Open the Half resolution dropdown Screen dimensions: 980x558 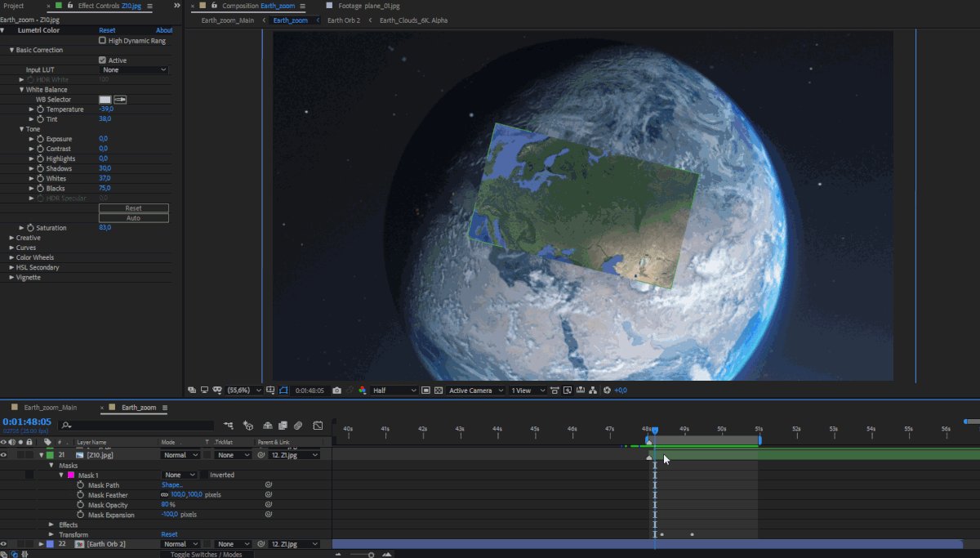[394, 391]
